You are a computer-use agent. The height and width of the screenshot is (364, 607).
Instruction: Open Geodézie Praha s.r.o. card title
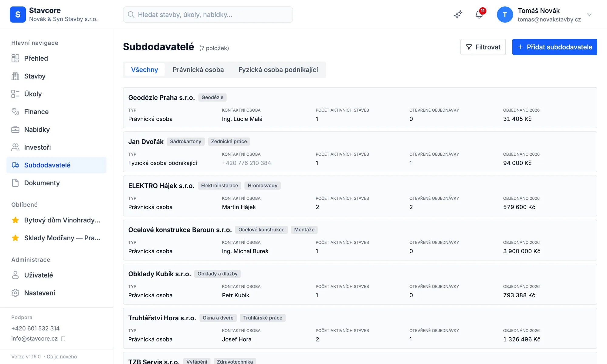[161, 98]
